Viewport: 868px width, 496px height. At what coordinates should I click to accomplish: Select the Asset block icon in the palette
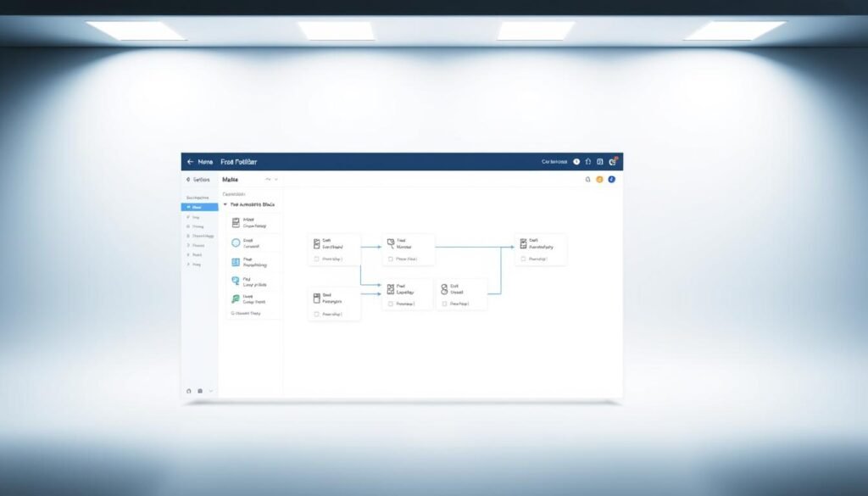point(235,222)
